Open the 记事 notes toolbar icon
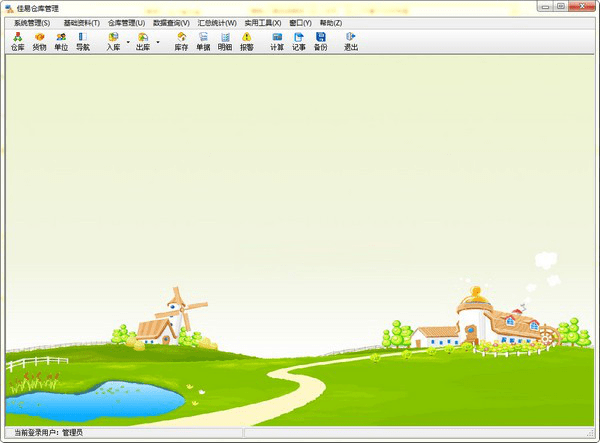The height and width of the screenshot is (443, 600). pos(299,42)
